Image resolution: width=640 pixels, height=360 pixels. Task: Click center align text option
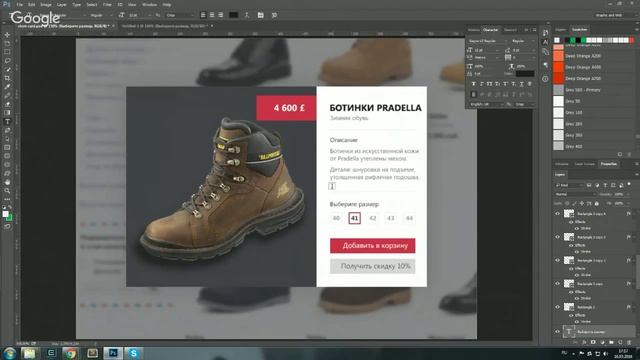coord(212,15)
